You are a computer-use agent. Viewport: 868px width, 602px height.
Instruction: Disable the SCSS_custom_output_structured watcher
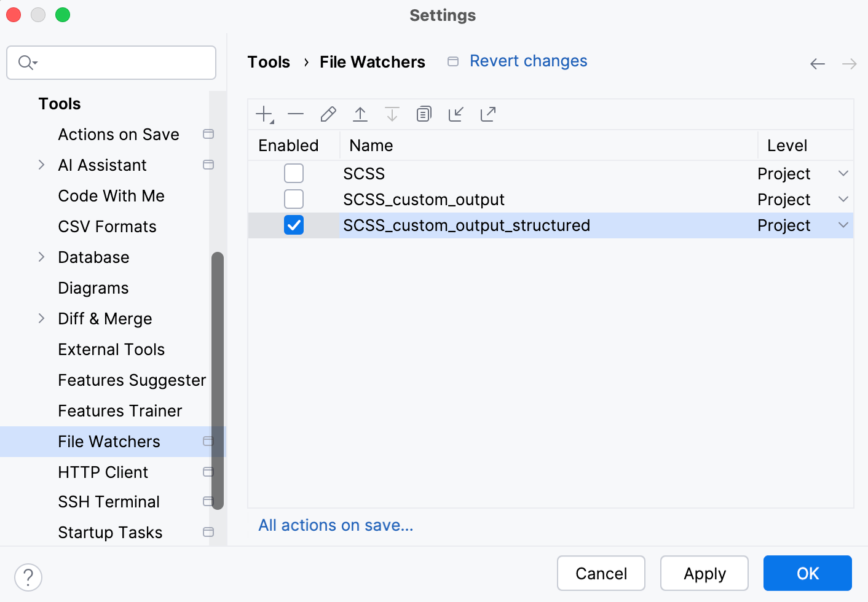pyautogui.click(x=294, y=225)
